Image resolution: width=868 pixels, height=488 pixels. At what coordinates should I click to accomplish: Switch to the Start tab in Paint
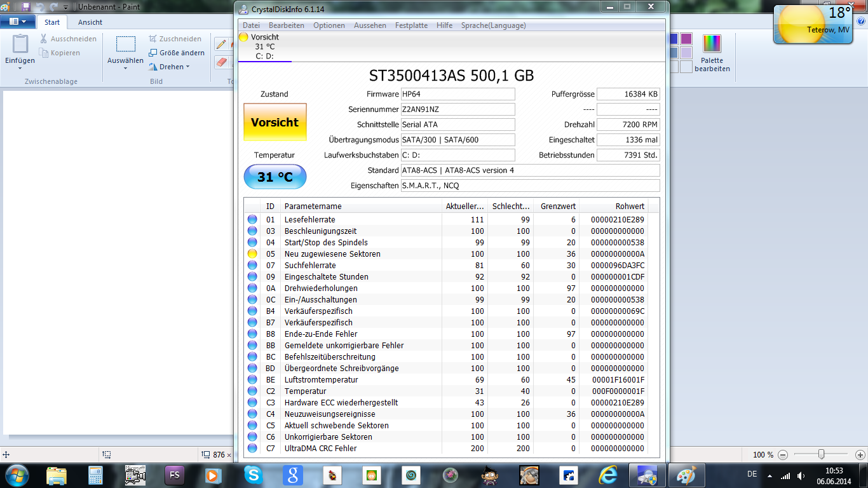52,22
